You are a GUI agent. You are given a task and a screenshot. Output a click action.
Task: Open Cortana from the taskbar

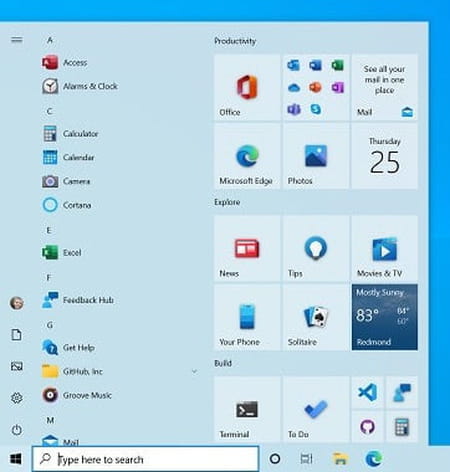pos(275,459)
